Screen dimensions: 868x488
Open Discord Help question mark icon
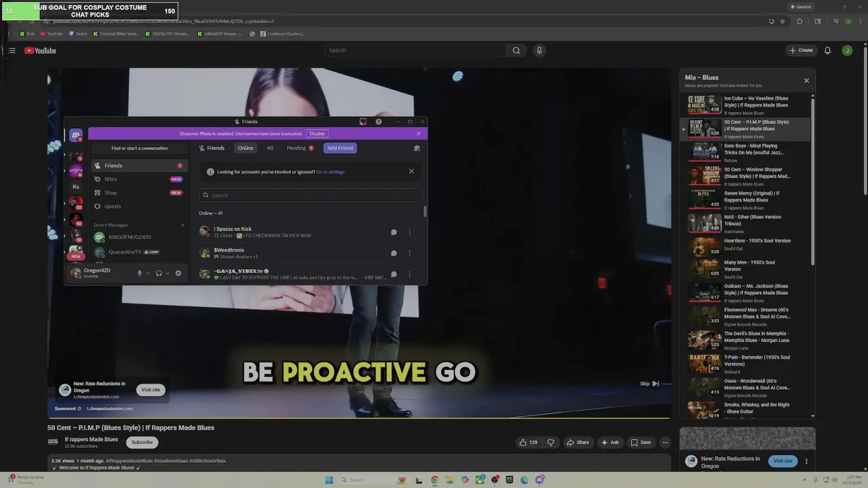pos(378,122)
